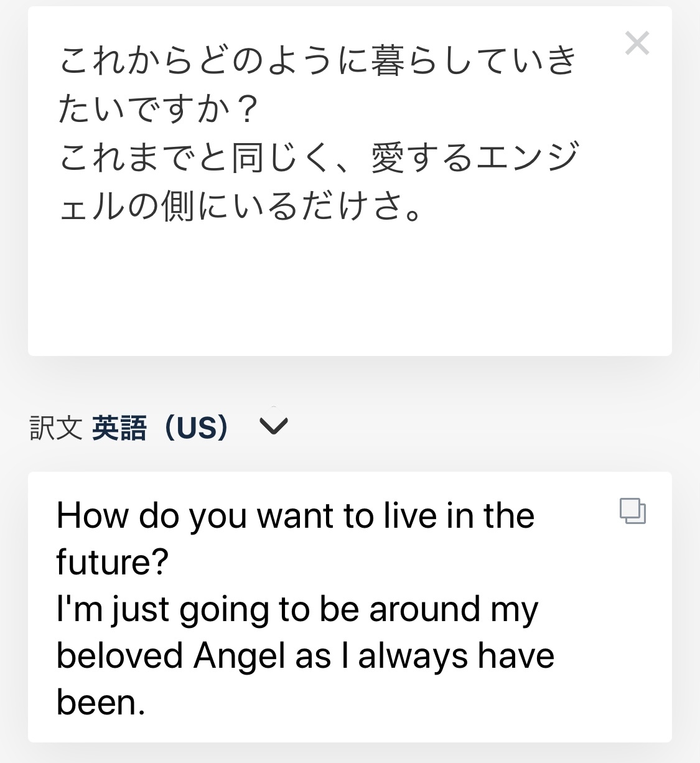The image size is (700, 763).
Task: Click the translated line "I'm just going to be around my"
Action: pyautogui.click(x=297, y=609)
